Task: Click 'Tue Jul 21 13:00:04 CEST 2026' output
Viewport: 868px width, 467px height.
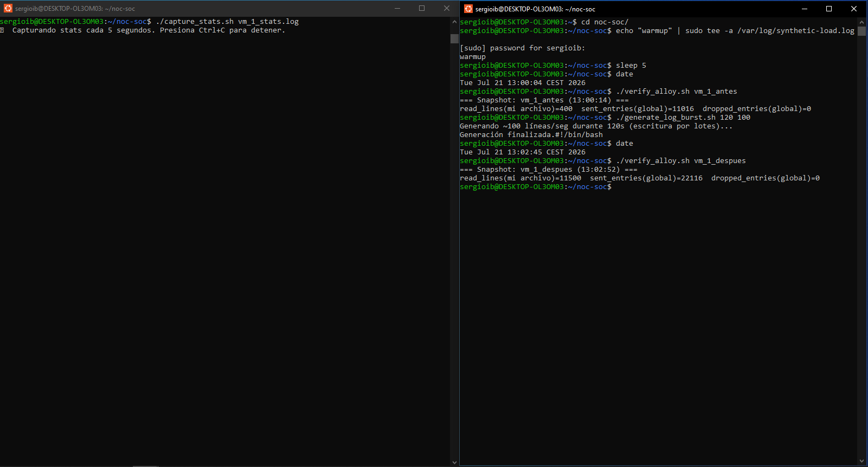Action: 523,83
